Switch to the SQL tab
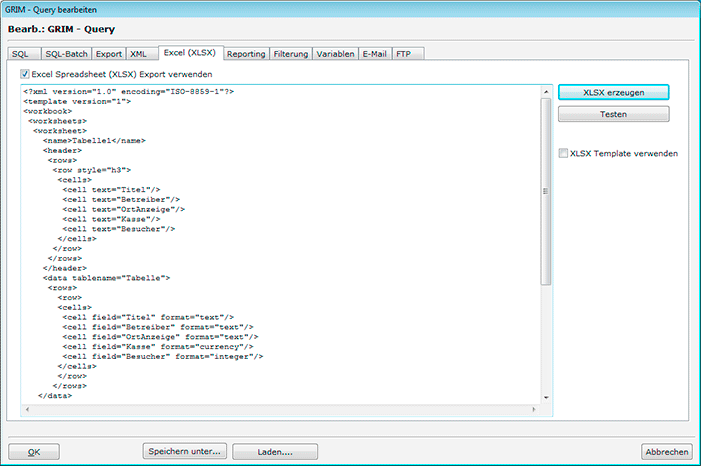The height and width of the screenshot is (466, 701). pyautogui.click(x=20, y=53)
